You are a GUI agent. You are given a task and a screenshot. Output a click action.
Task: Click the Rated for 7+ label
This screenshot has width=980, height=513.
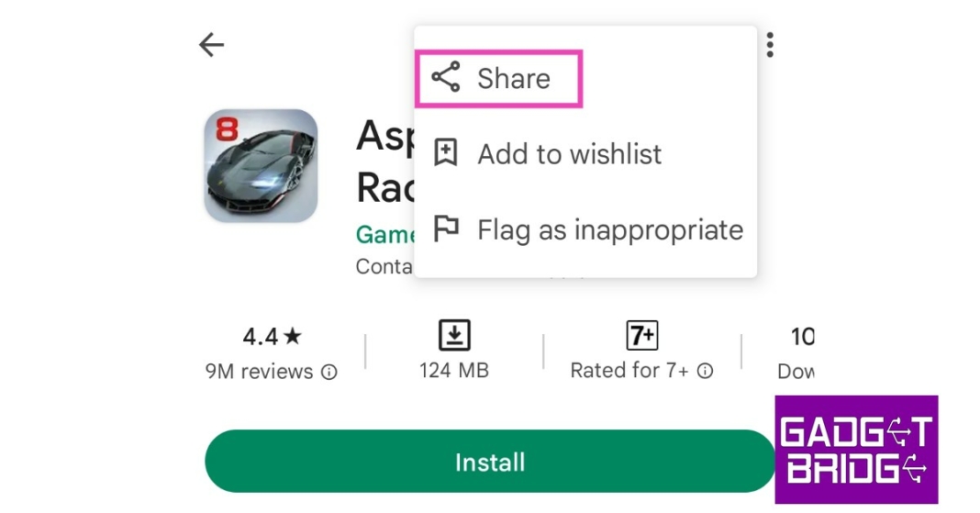(x=629, y=371)
